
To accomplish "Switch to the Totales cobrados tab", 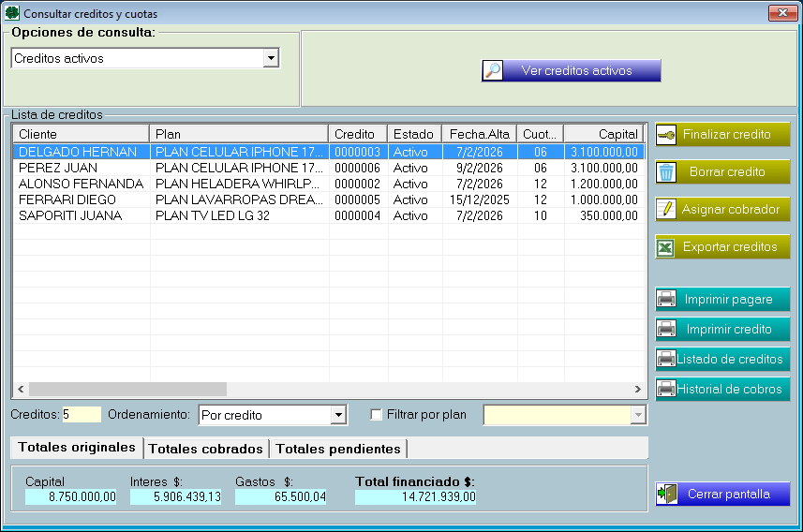I will (206, 449).
